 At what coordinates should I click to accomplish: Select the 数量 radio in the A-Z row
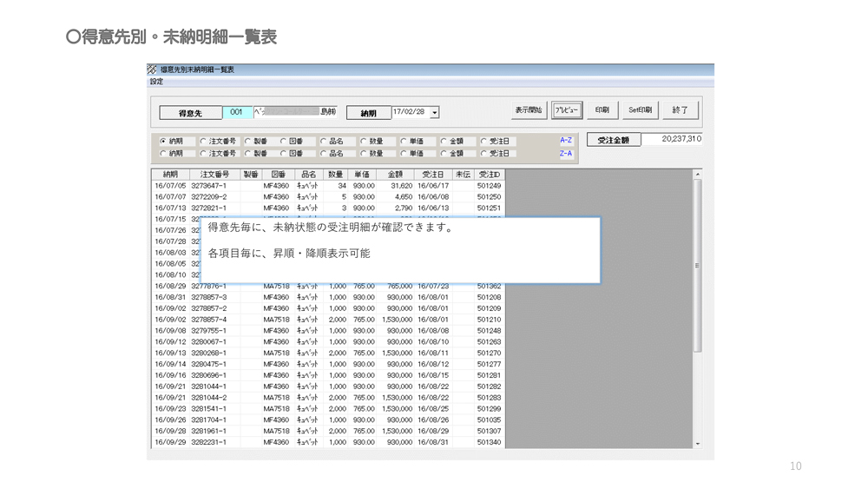(364, 142)
